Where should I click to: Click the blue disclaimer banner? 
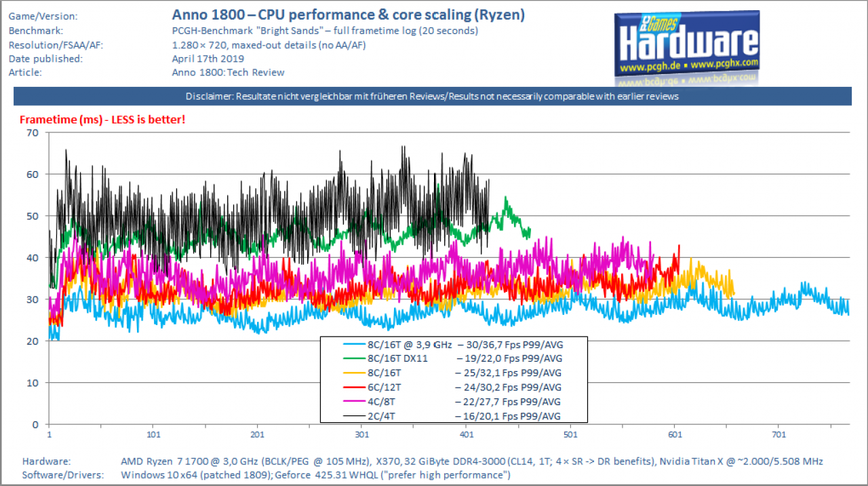[x=433, y=96]
